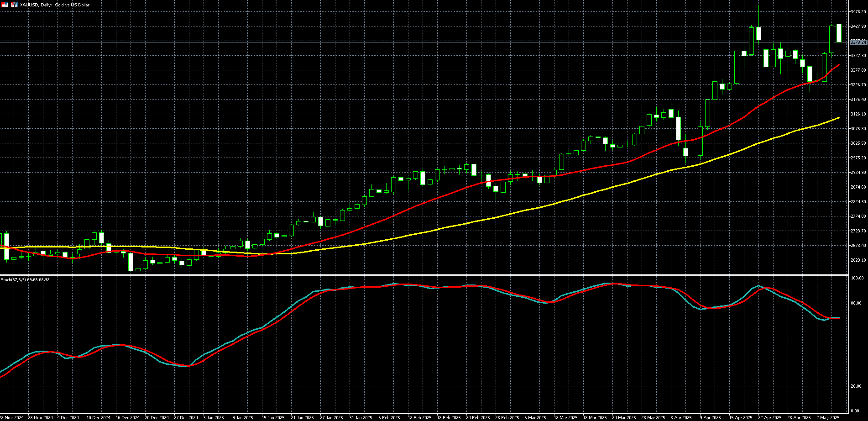The width and height of the screenshot is (868, 421).
Task: Click the current price label 3373.24
Action: (858, 42)
